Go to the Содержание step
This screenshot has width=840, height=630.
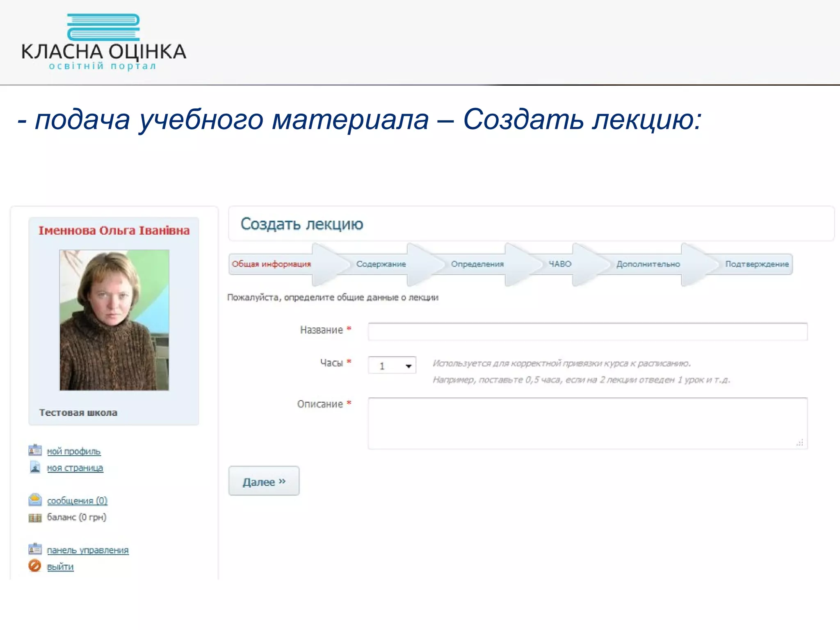(x=381, y=264)
